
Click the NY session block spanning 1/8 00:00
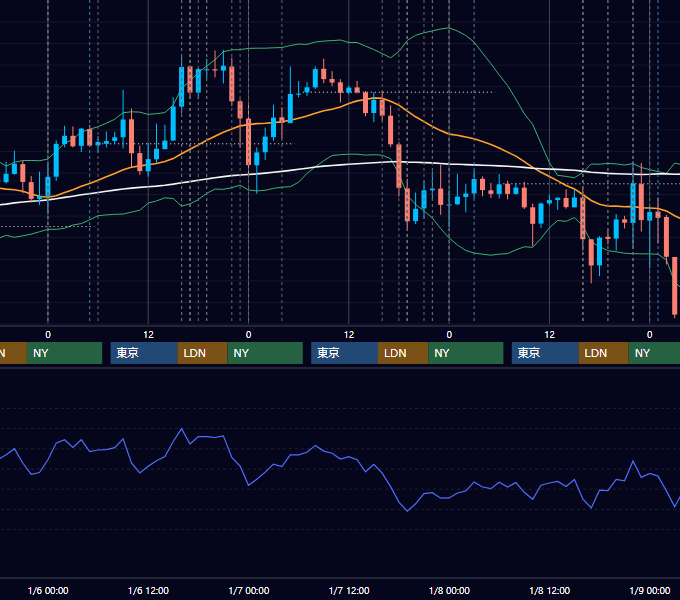pos(466,353)
